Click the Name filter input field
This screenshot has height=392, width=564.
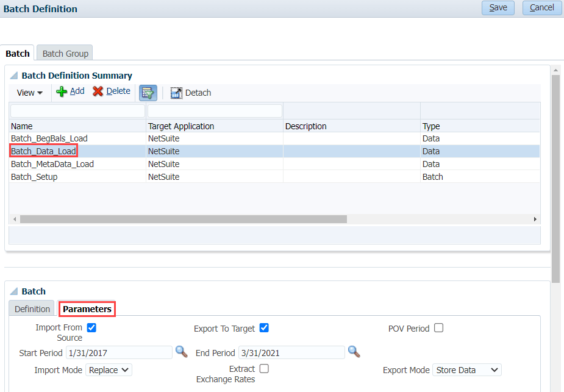[77, 111]
